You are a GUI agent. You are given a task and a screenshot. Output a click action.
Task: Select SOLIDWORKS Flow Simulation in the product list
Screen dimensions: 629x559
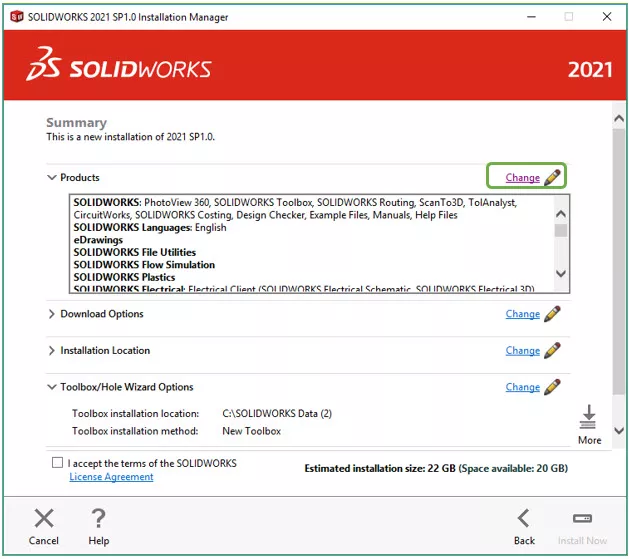(x=144, y=265)
